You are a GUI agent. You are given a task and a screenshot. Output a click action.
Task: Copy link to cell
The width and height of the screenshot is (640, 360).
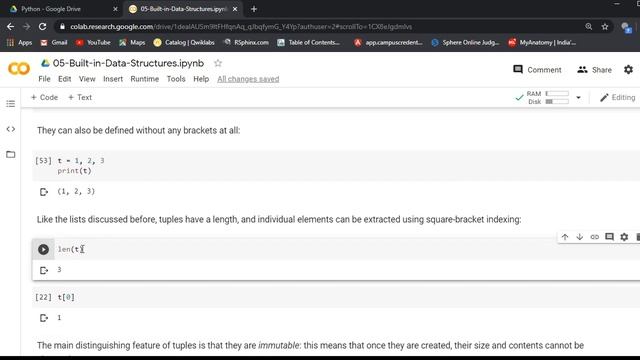595,237
